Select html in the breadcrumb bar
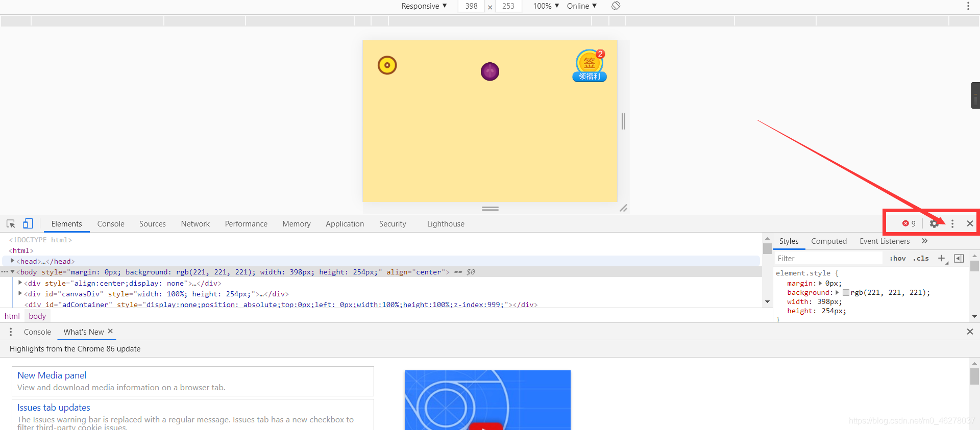Image resolution: width=980 pixels, height=430 pixels. tap(12, 316)
